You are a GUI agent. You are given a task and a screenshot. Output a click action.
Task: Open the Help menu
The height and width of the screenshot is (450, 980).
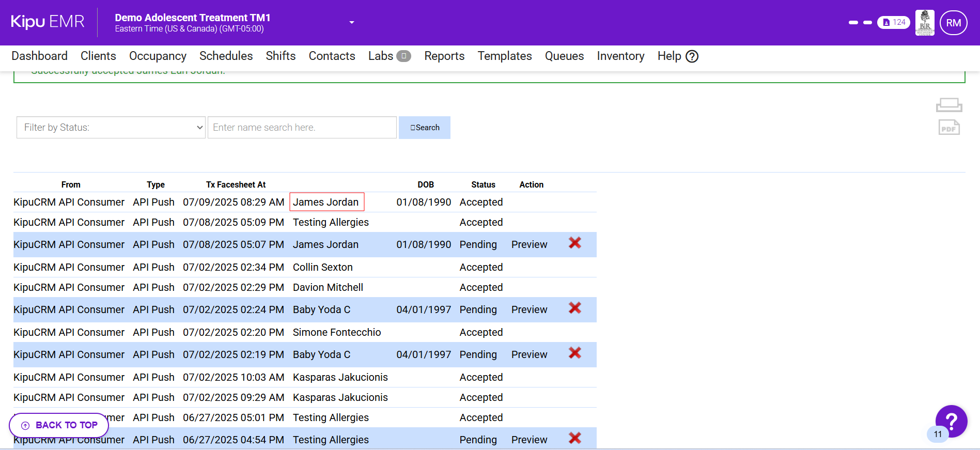pos(677,56)
